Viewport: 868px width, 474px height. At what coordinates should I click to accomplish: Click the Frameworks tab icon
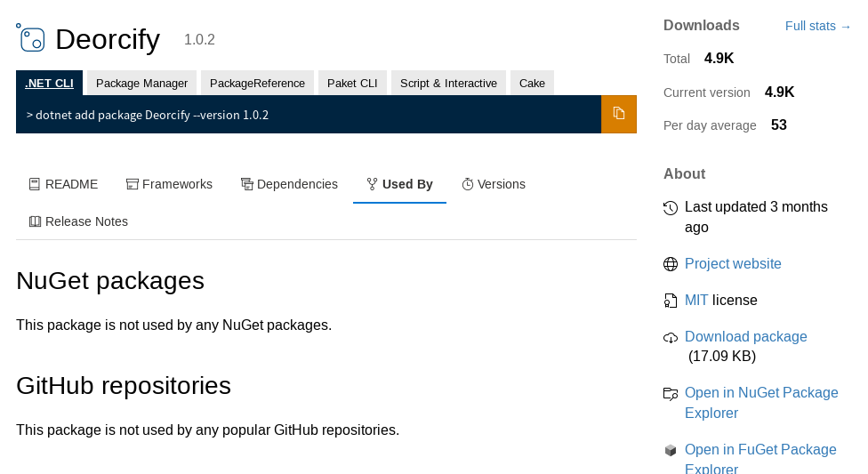(x=132, y=184)
